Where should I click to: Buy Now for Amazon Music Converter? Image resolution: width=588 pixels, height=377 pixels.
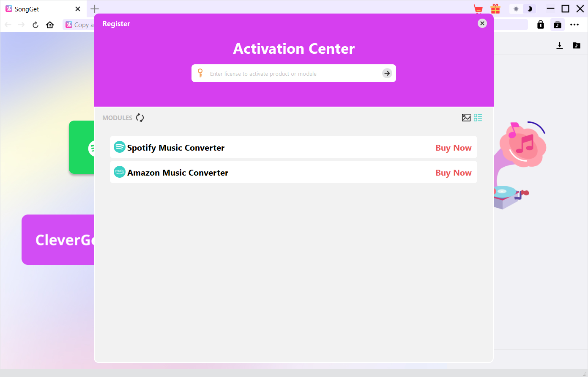[x=453, y=173]
